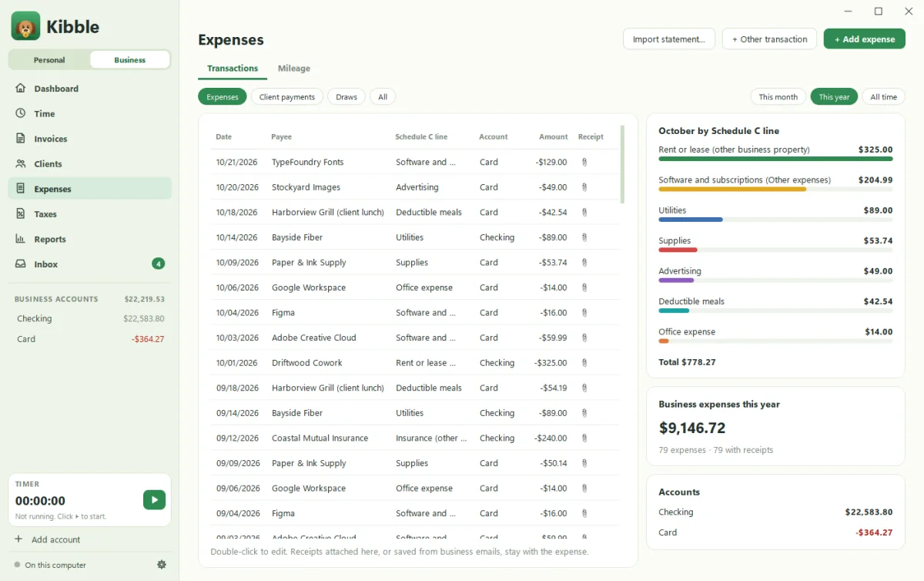Sort by the Schedule C line header
924x581 pixels.
click(x=421, y=136)
